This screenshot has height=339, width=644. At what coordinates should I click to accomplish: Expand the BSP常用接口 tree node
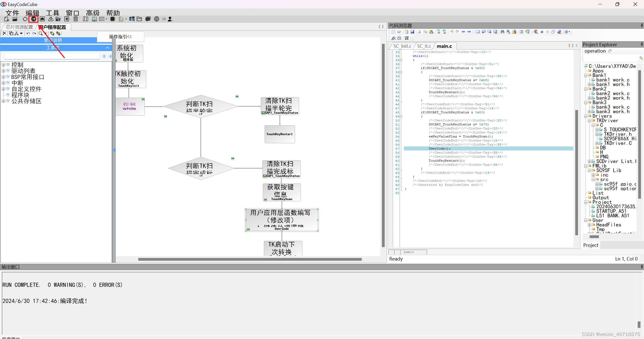click(3, 77)
